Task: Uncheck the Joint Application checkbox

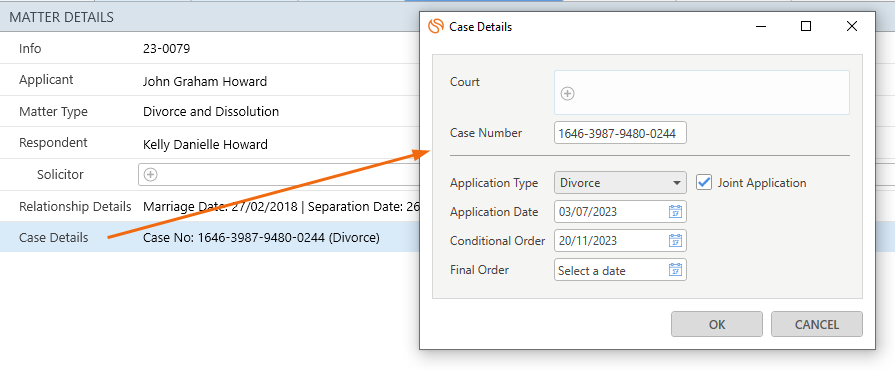Action: pyautogui.click(x=704, y=183)
